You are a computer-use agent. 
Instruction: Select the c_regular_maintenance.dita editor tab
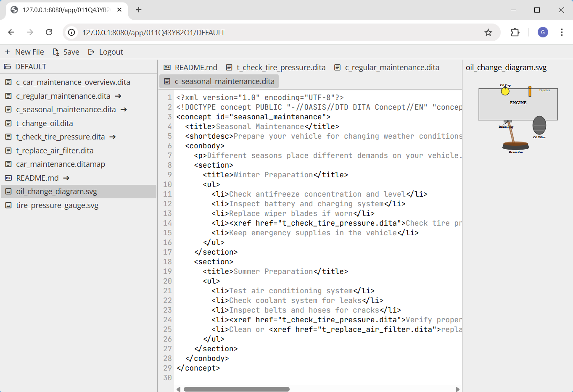[x=387, y=68]
